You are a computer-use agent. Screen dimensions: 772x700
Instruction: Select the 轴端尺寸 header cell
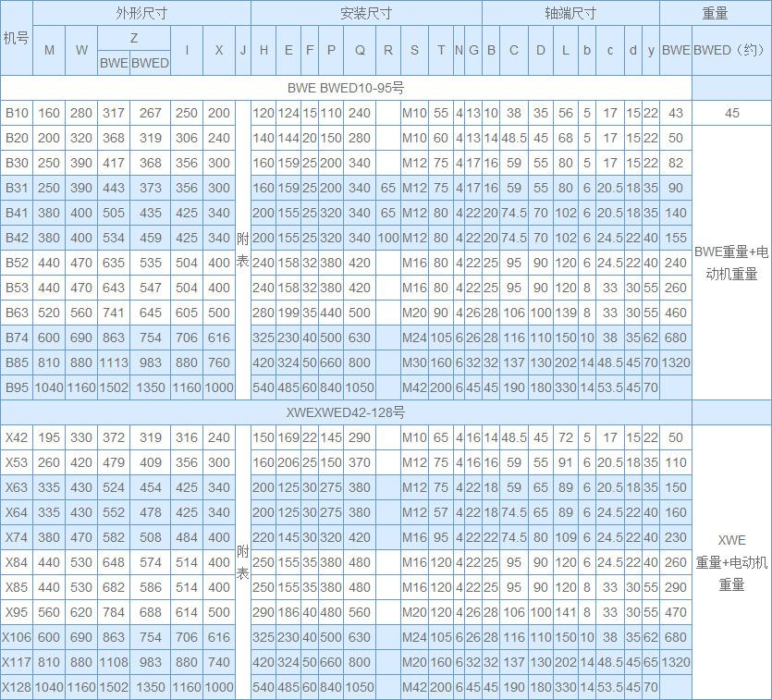pos(570,13)
